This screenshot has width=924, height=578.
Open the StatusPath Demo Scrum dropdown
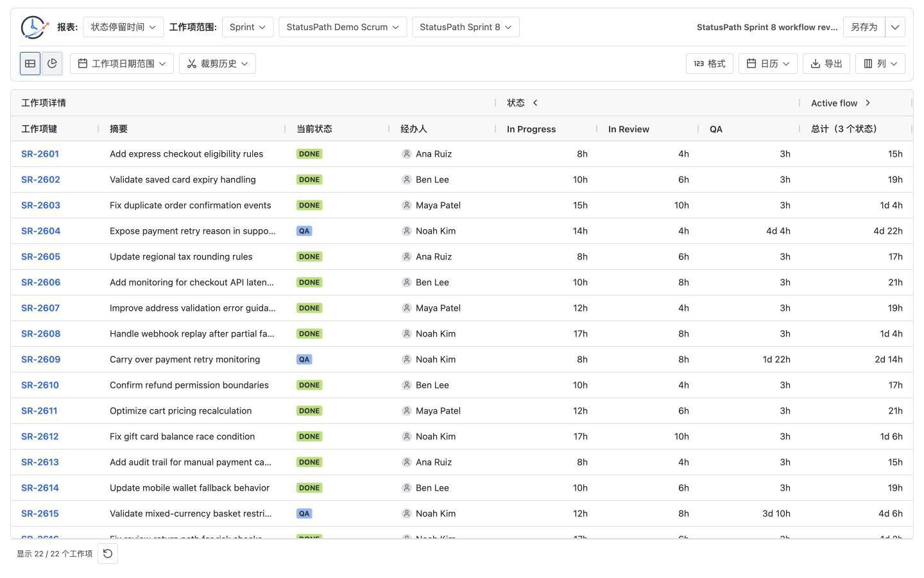[x=343, y=27]
